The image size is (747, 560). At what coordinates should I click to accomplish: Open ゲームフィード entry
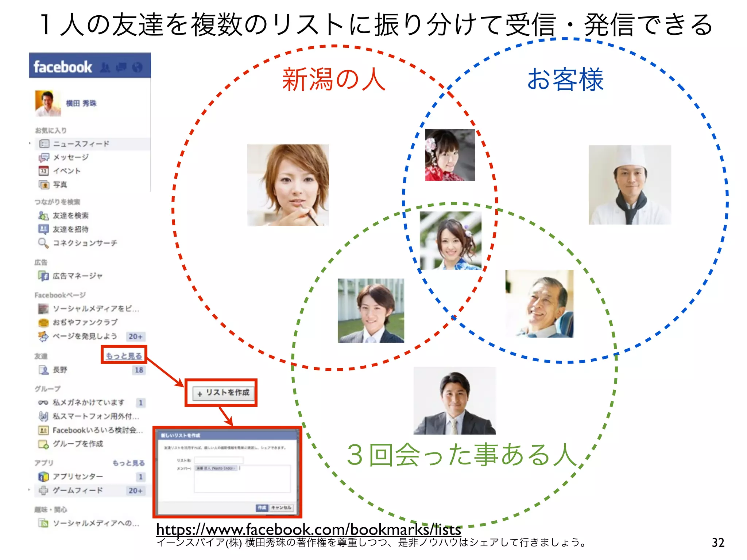pos(78,491)
